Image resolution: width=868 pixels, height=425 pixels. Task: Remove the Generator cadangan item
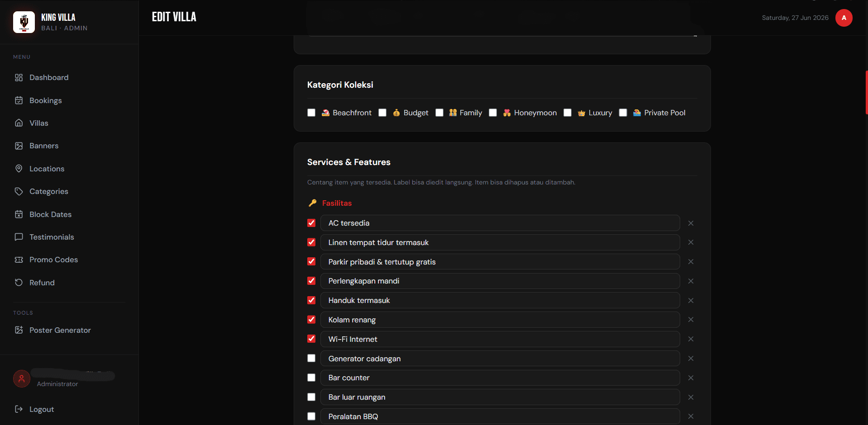(x=691, y=359)
